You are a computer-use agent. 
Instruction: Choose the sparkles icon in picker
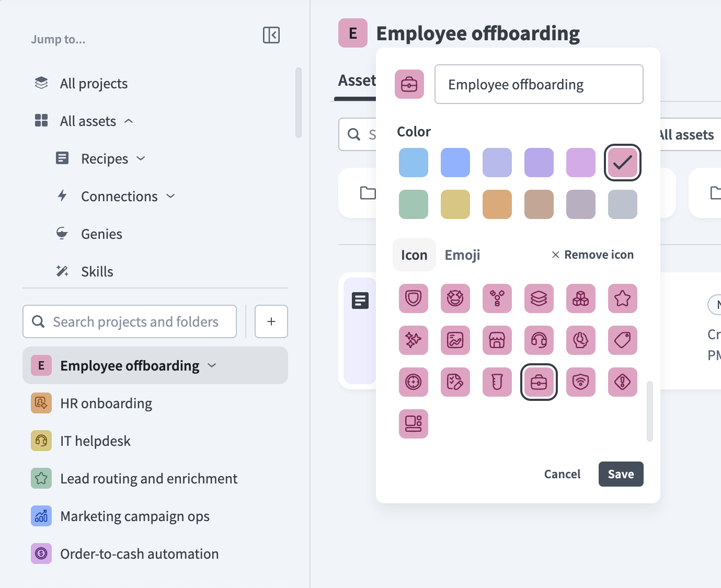coord(413,340)
